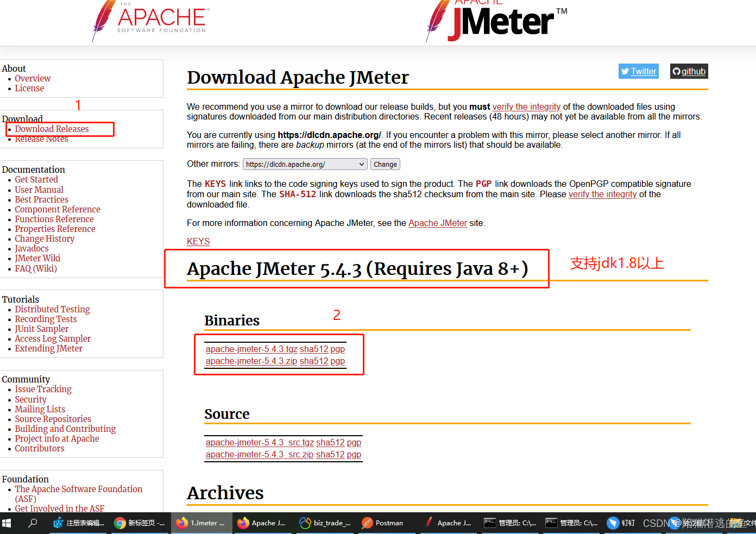This screenshot has height=534, width=756.
Task: Open the Contributors link
Action: (x=39, y=448)
